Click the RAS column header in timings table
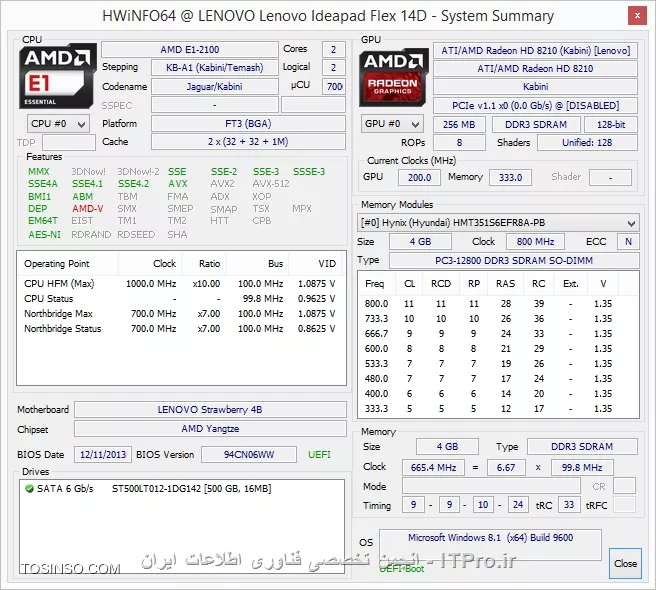 click(505, 284)
